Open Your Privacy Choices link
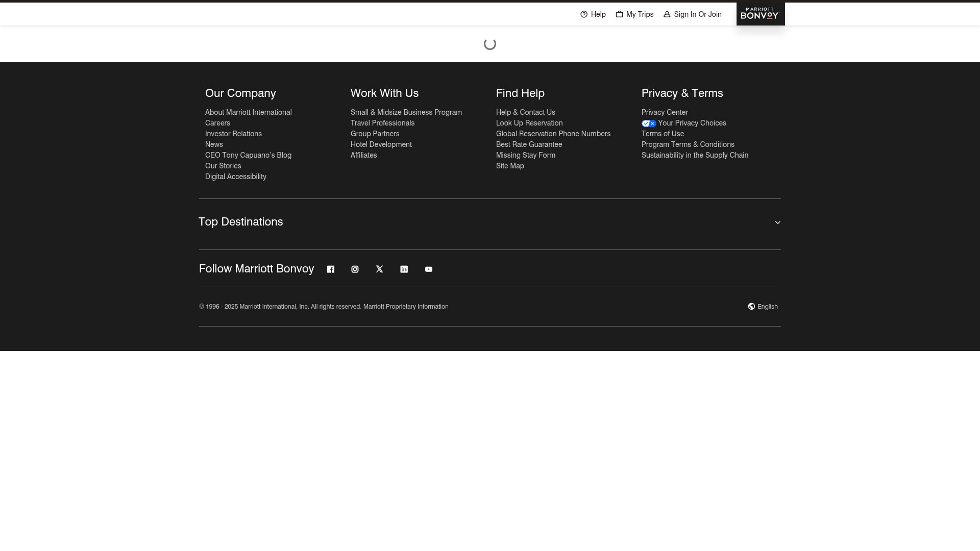Screen dimensions: 980x551 point(692,123)
